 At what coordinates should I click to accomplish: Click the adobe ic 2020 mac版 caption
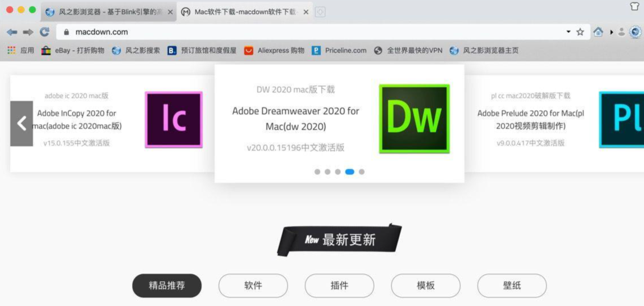(x=77, y=96)
